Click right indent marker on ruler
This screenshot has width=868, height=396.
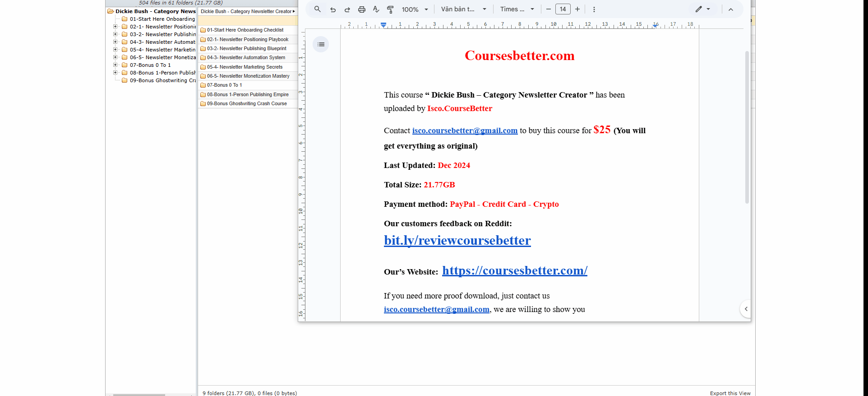655,26
